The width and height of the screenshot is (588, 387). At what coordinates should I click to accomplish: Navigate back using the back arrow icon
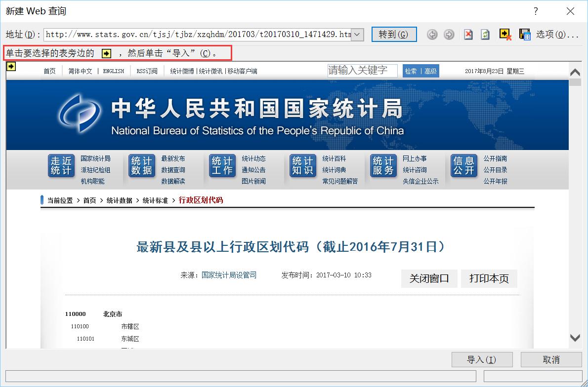click(432, 35)
